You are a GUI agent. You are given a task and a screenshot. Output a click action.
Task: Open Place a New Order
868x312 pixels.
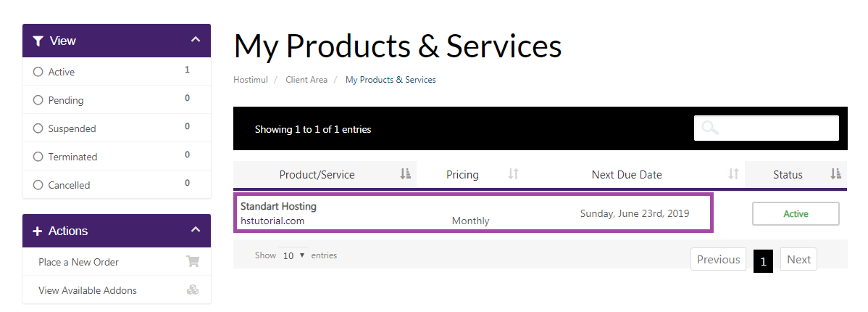point(78,262)
